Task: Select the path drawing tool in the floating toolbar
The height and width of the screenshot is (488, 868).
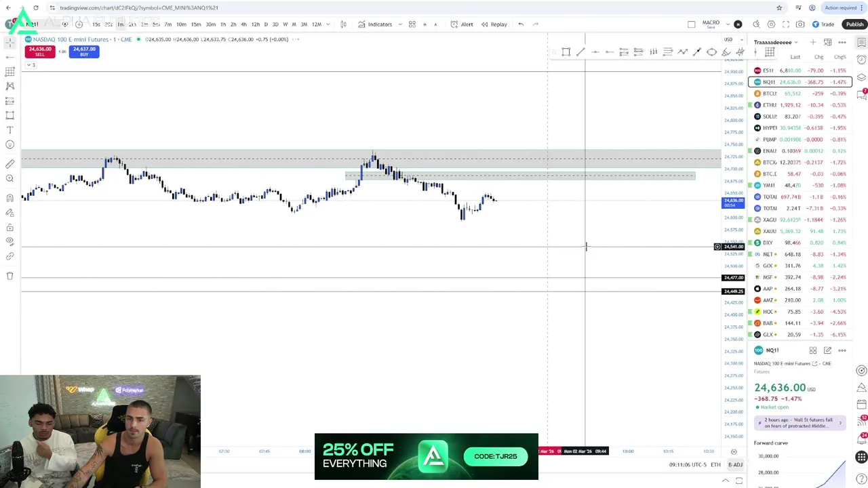Action: [x=682, y=52]
